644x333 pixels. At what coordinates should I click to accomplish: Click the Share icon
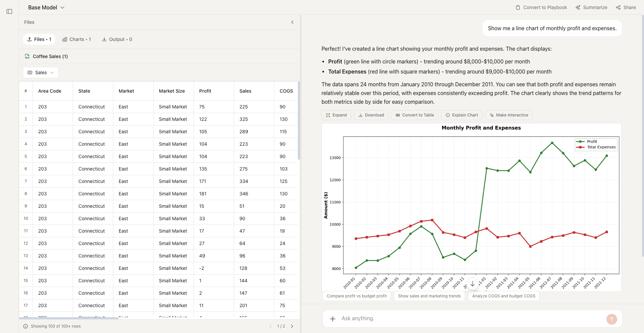pyautogui.click(x=618, y=7)
